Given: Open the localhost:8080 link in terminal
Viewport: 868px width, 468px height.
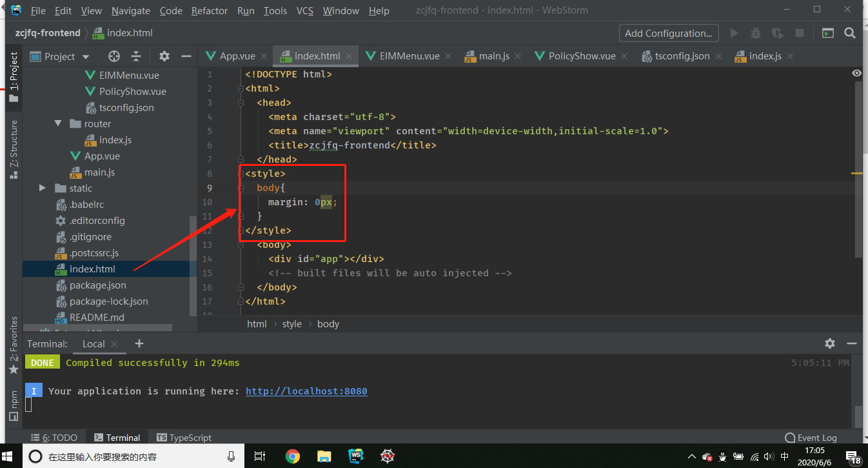Looking at the screenshot, I should pyautogui.click(x=306, y=391).
